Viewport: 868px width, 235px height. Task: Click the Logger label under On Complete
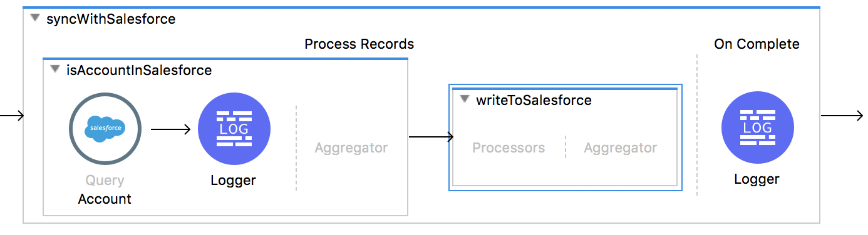(757, 179)
